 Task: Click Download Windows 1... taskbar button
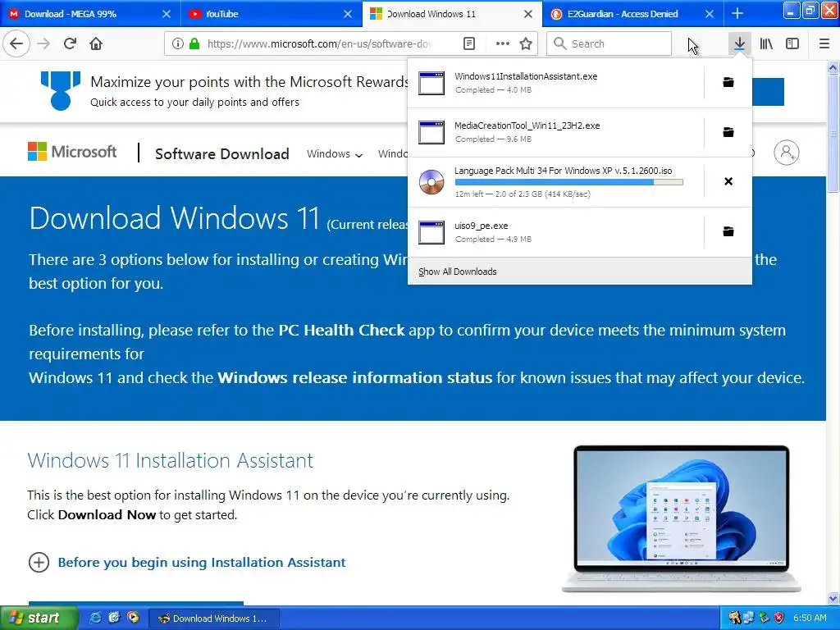tap(213, 619)
